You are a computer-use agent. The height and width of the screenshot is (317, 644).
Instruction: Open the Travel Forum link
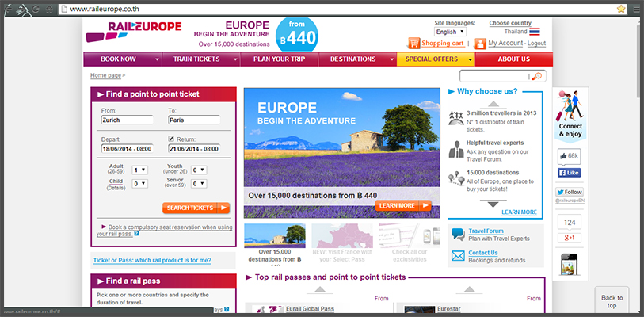coord(486,231)
